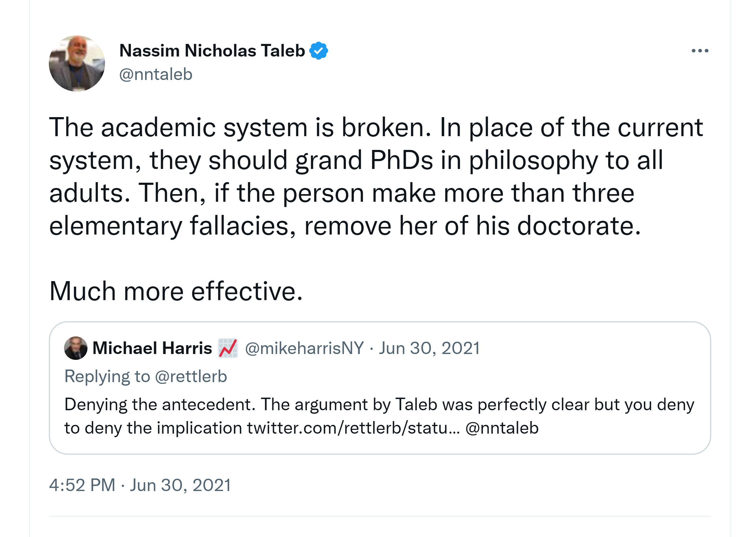Open the @mikeharrisNY handle

pyautogui.click(x=304, y=348)
